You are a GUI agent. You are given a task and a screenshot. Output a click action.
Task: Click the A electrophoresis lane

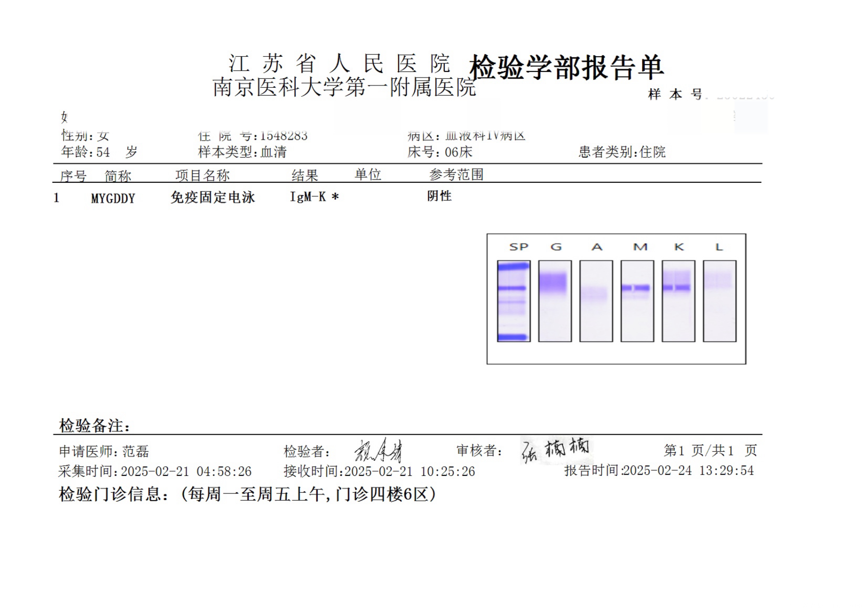pyautogui.click(x=596, y=301)
